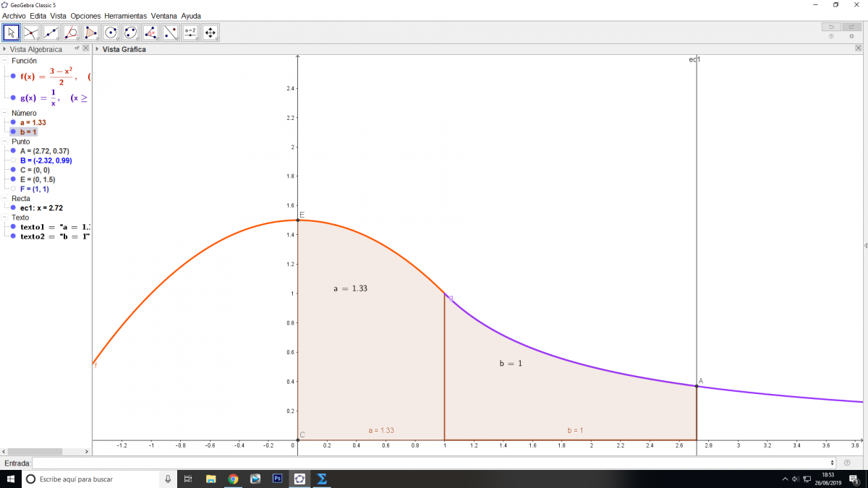Close the Vista Algebraica panel
This screenshot has height=488, width=868.
(x=86, y=48)
